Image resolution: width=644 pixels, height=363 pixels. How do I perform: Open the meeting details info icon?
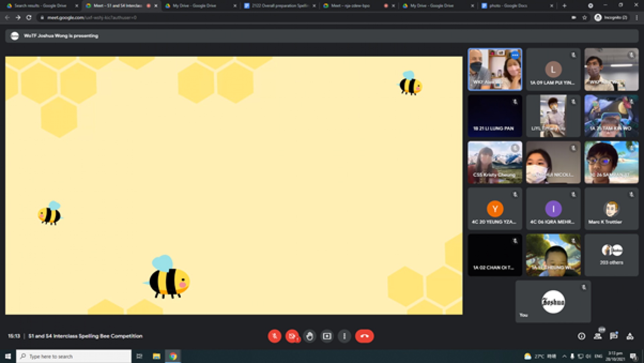[x=582, y=336]
